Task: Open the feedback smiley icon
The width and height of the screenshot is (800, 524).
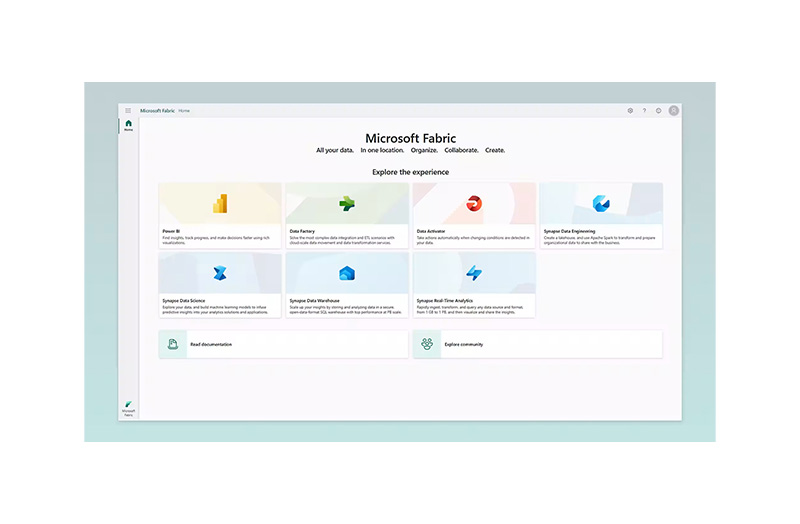Action: (659, 110)
